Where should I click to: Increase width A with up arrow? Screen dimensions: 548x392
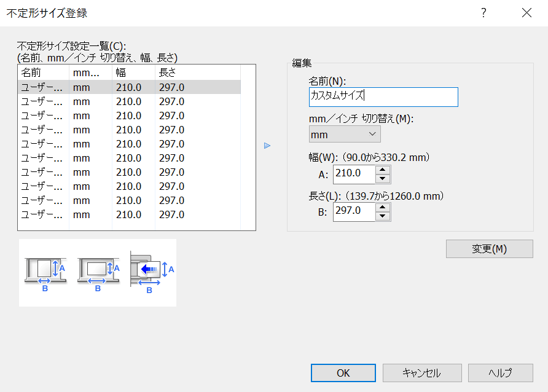pyautogui.click(x=383, y=170)
